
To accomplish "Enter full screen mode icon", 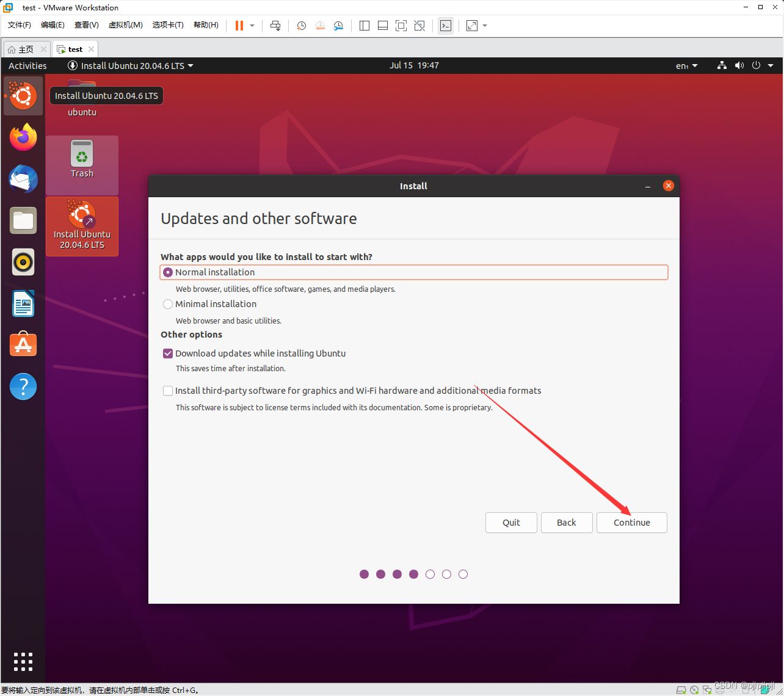I will (x=401, y=26).
